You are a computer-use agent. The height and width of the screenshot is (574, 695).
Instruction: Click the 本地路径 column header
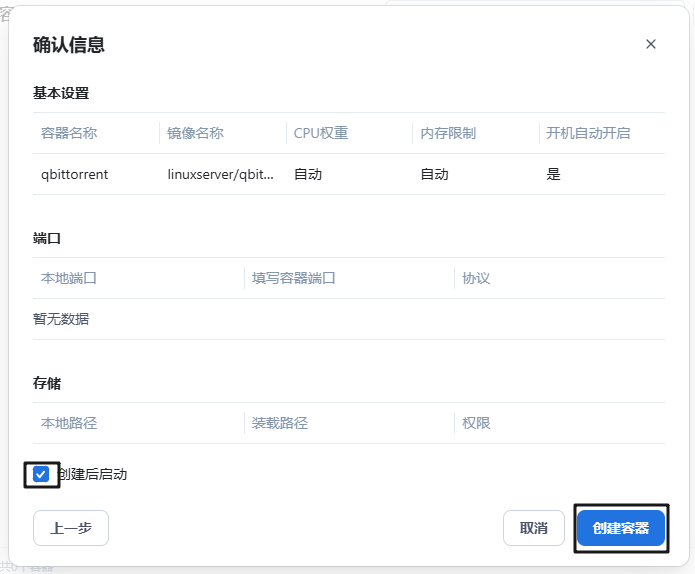pos(69,423)
